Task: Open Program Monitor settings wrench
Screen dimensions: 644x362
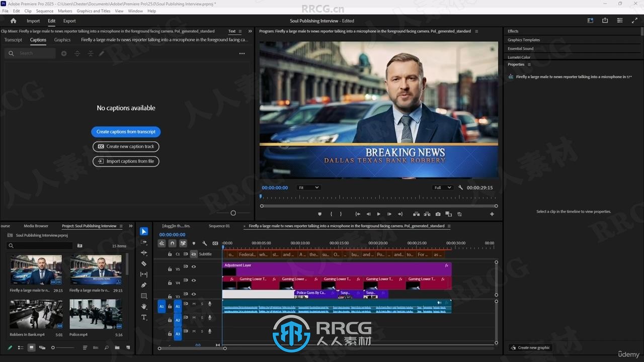Action: pyautogui.click(x=460, y=188)
